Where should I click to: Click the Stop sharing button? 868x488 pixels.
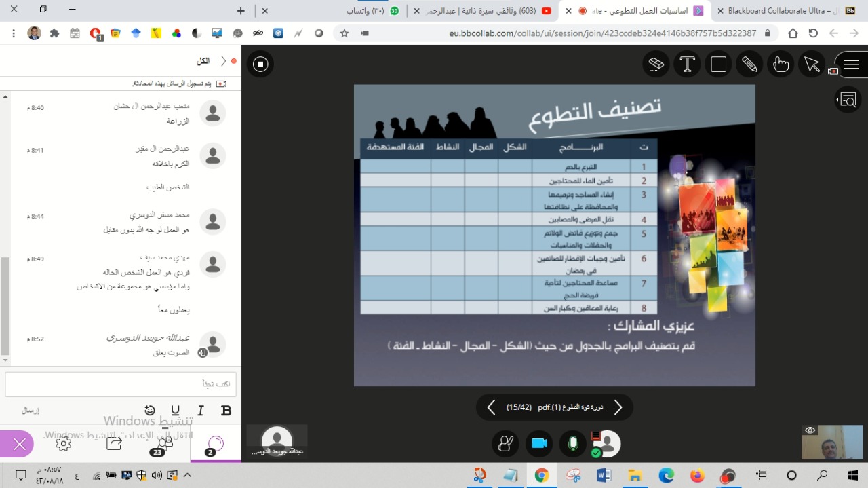tap(260, 64)
